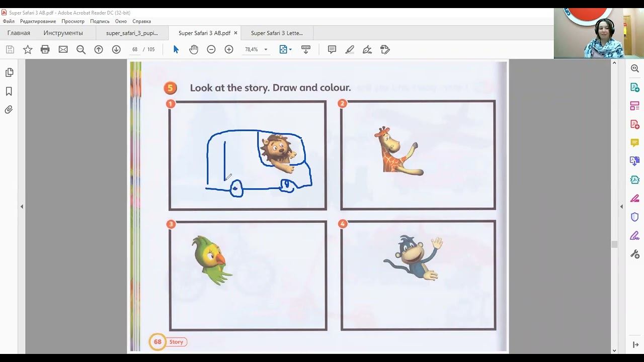Viewport: 644px width, 362px height.
Task: Open the Comment tool in right pane
Action: [x=635, y=143]
